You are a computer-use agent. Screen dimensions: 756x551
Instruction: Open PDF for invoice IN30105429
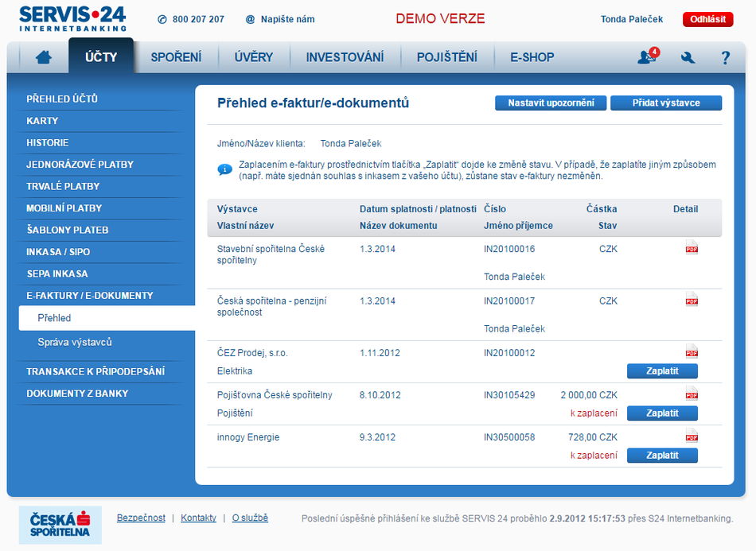(x=692, y=393)
